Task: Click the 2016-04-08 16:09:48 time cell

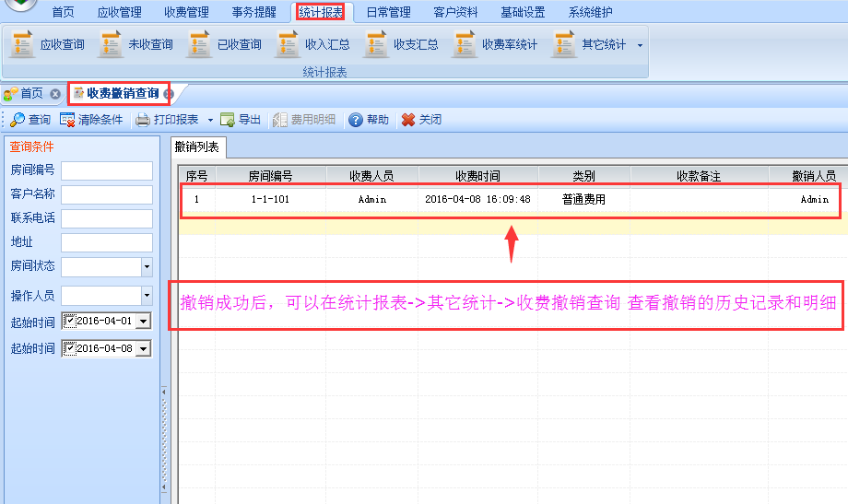Action: point(477,199)
